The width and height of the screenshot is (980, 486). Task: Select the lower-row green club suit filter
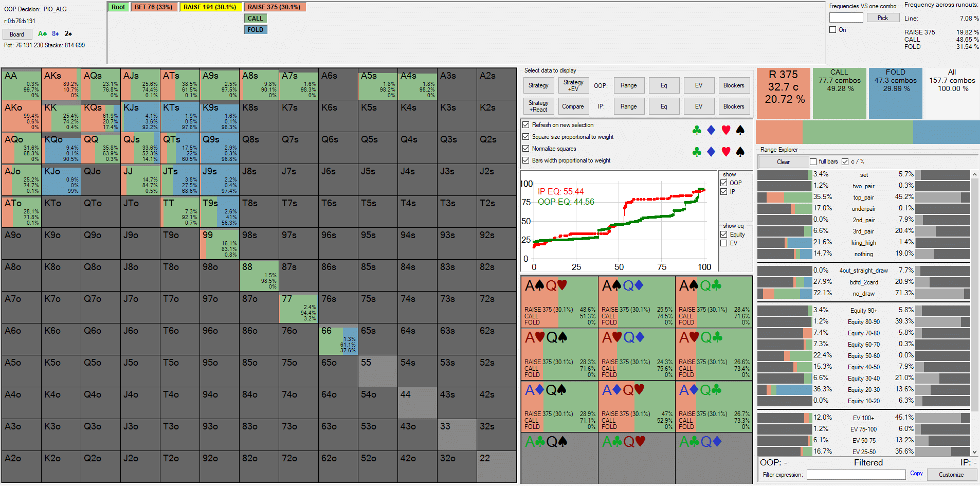pyautogui.click(x=697, y=152)
